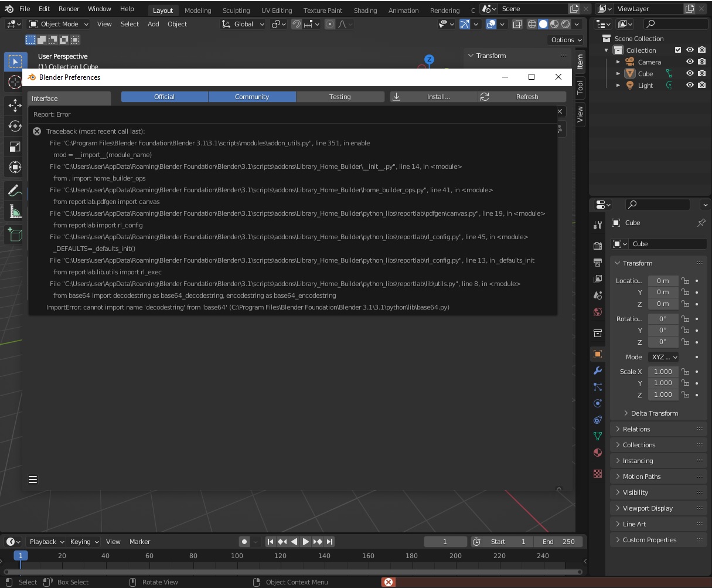Open the Preferences hamburger menu icon
The width and height of the screenshot is (712, 588).
33,480
